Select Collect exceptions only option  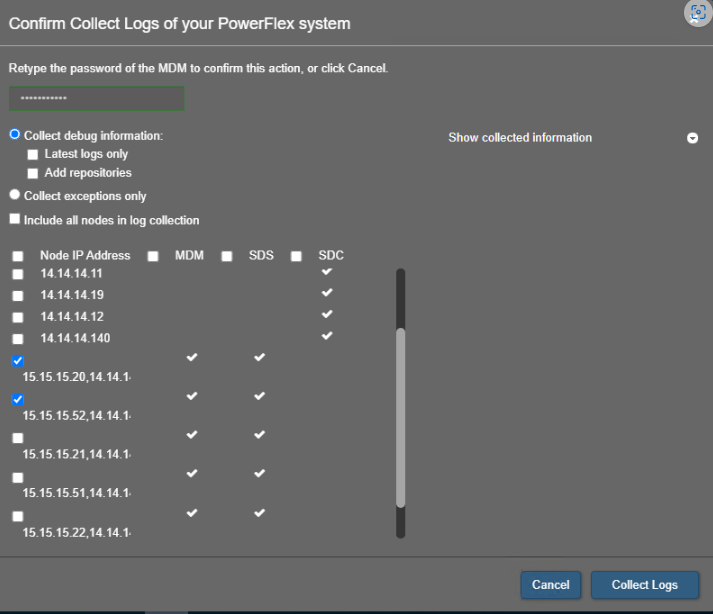tap(15, 196)
